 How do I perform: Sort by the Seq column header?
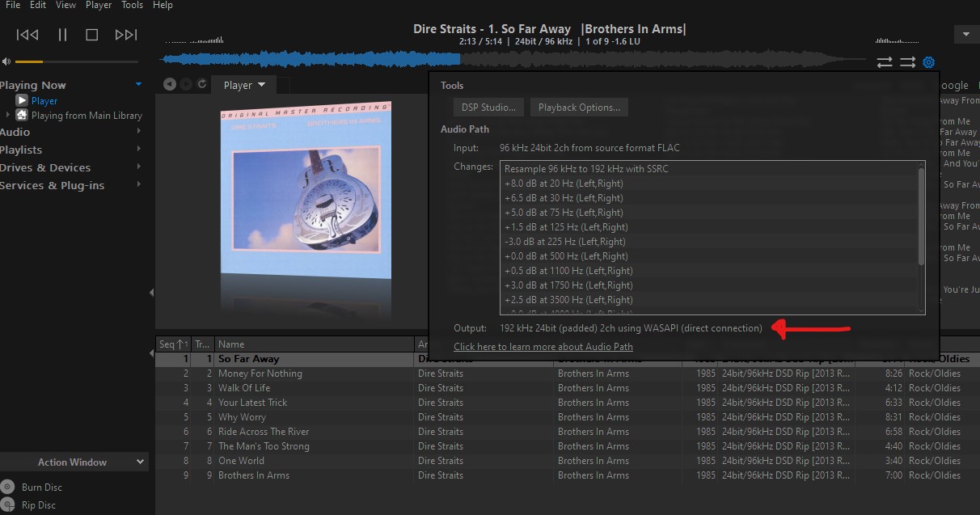click(173, 344)
